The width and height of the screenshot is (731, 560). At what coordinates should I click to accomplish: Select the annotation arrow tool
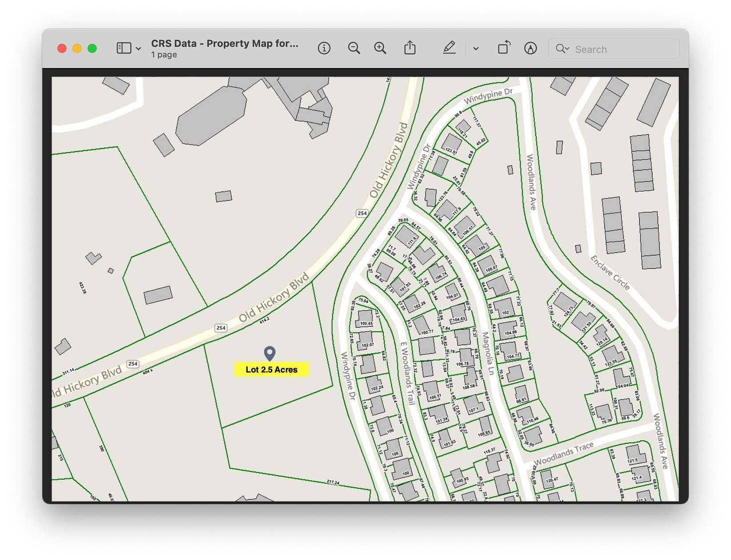coord(532,48)
